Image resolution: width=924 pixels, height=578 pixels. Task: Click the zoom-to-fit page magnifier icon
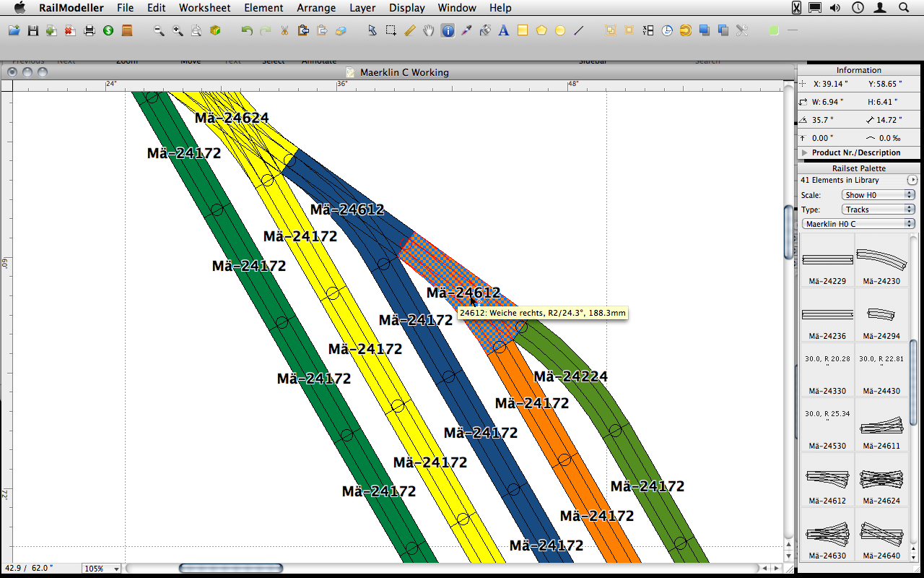(x=196, y=30)
